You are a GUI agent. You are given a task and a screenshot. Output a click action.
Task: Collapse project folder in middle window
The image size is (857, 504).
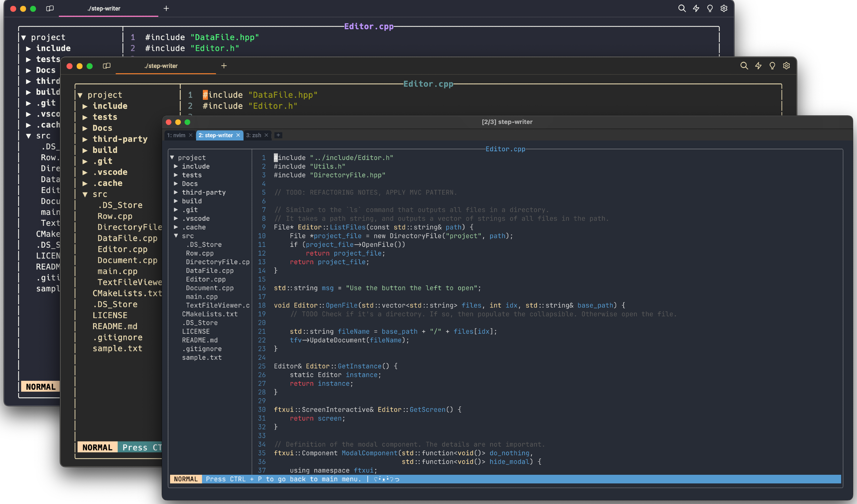click(x=80, y=95)
